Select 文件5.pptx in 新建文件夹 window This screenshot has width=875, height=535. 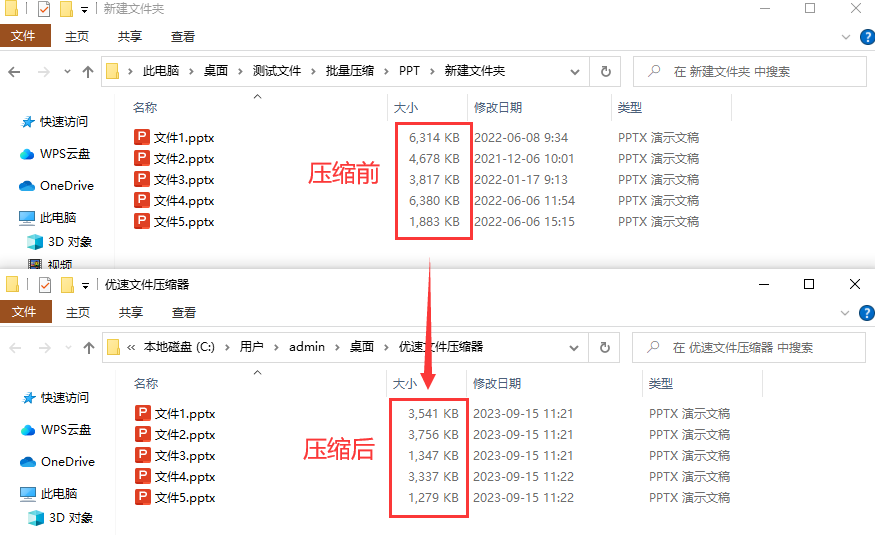click(174, 221)
